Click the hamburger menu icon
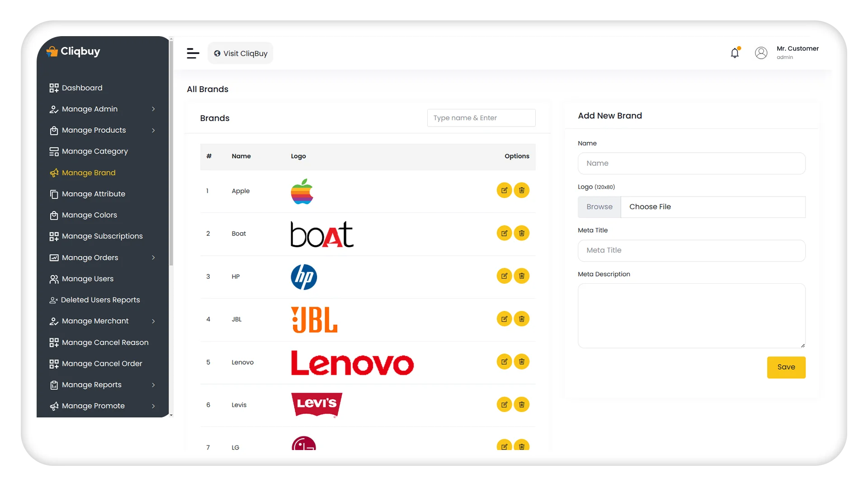 tap(193, 53)
